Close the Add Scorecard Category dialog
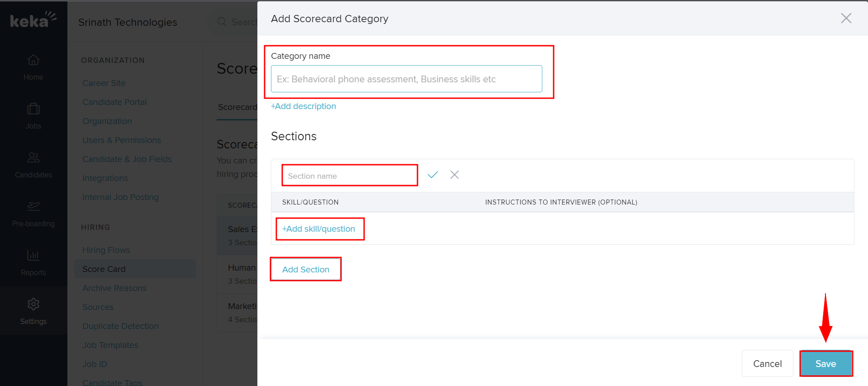Image resolution: width=868 pixels, height=386 pixels. (x=846, y=18)
